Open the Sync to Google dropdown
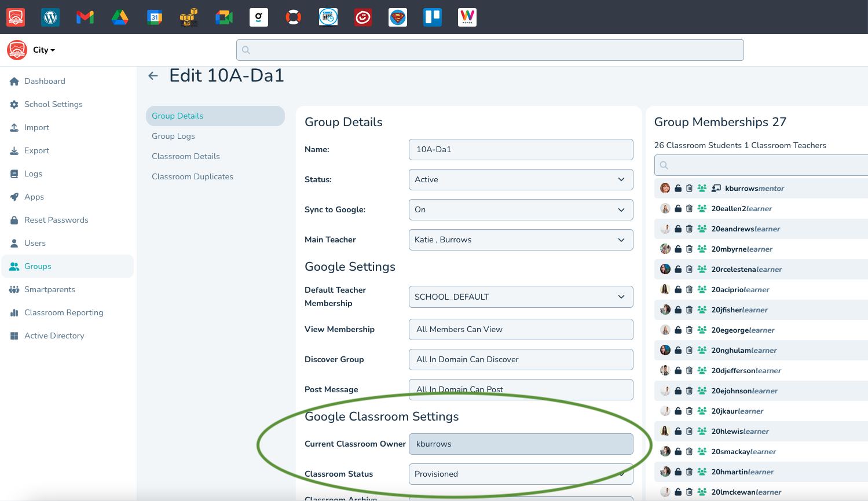Image resolution: width=868 pixels, height=501 pixels. click(x=520, y=210)
